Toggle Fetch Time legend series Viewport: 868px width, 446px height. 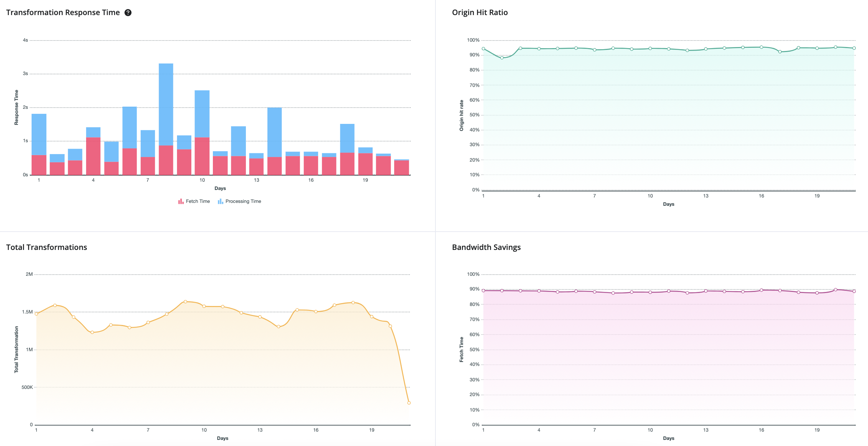click(x=197, y=201)
